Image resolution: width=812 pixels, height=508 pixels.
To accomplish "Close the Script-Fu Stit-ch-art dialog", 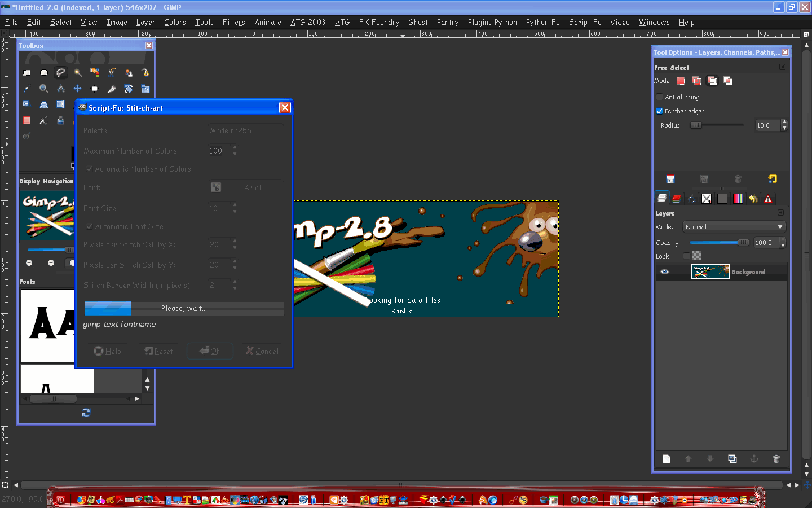I will (x=285, y=107).
